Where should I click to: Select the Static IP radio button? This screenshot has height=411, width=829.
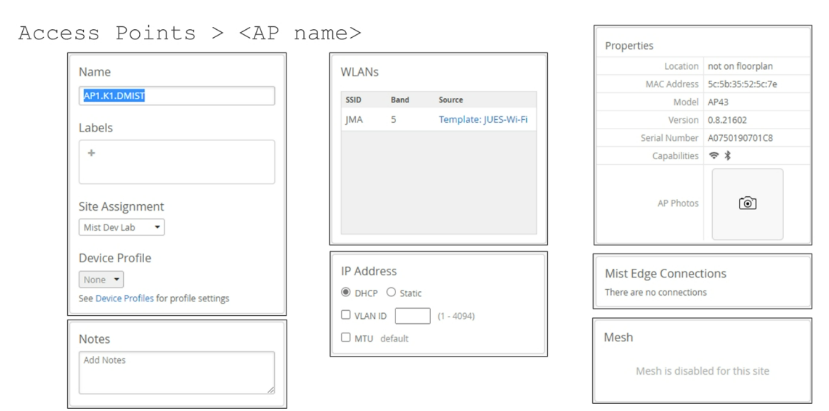coord(391,293)
